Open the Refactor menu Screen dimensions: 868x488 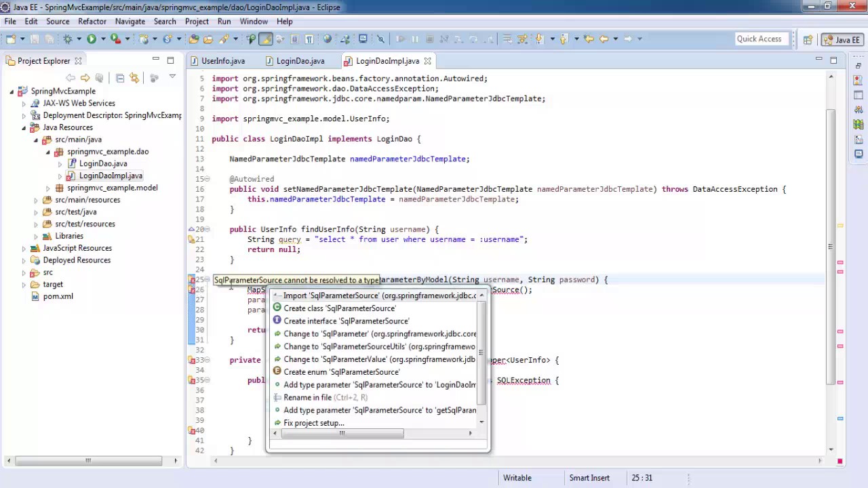92,22
